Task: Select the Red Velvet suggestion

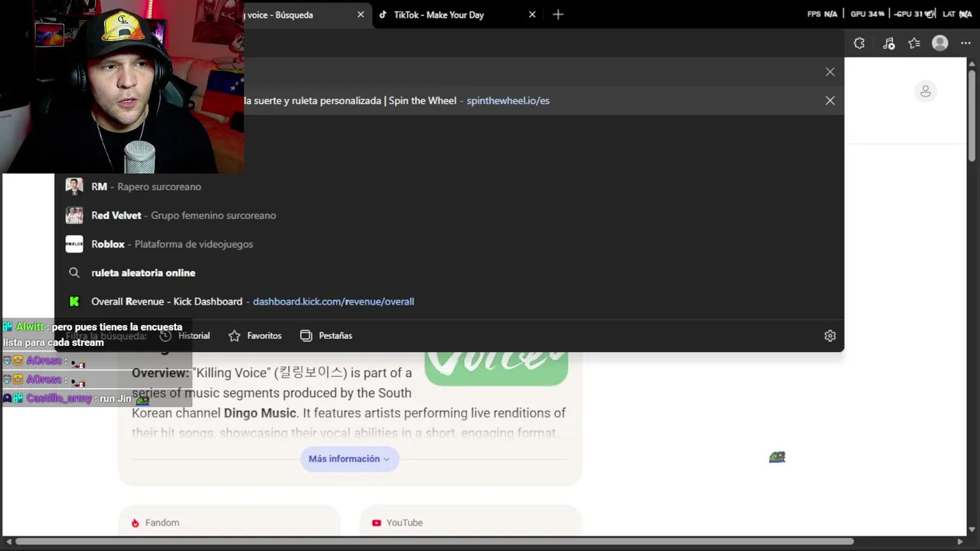Action: click(x=449, y=215)
